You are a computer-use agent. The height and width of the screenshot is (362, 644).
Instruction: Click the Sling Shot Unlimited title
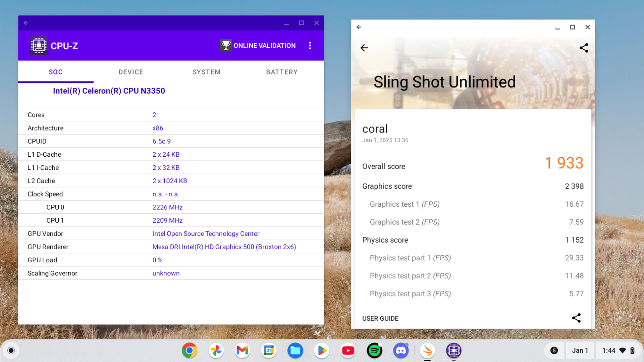tap(444, 82)
